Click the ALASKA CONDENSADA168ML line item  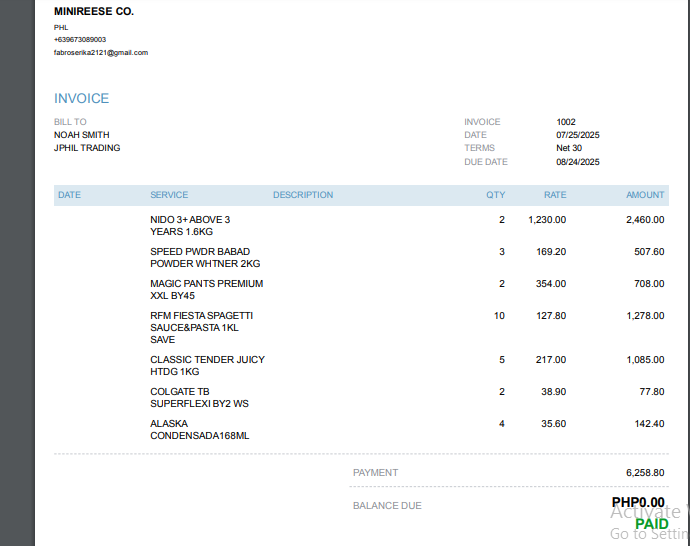click(x=199, y=429)
